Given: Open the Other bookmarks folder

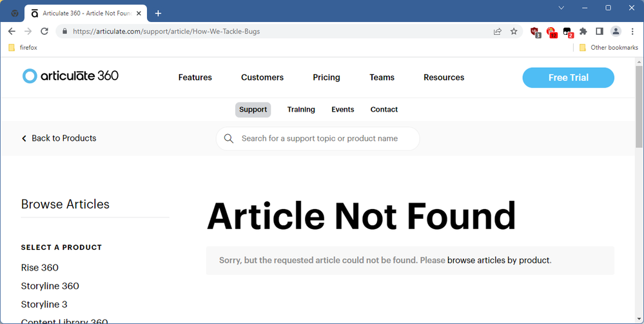Looking at the screenshot, I should pos(609,48).
